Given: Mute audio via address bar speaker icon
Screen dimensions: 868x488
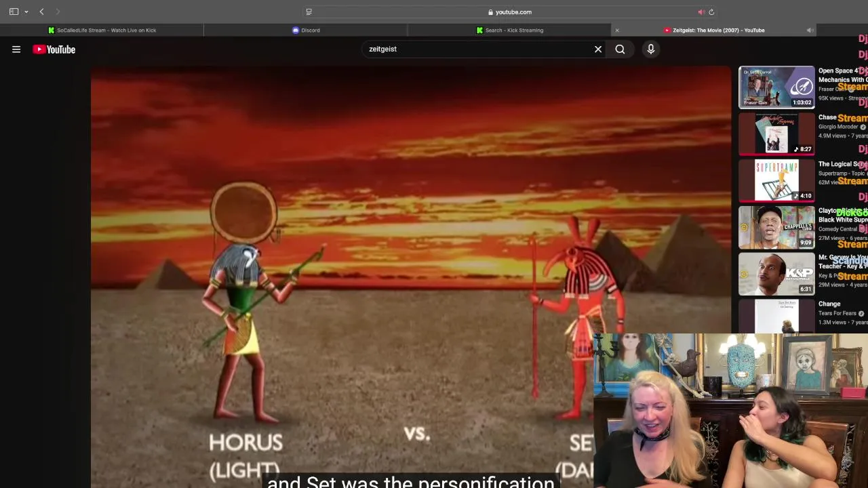Looking at the screenshot, I should tap(701, 12).
